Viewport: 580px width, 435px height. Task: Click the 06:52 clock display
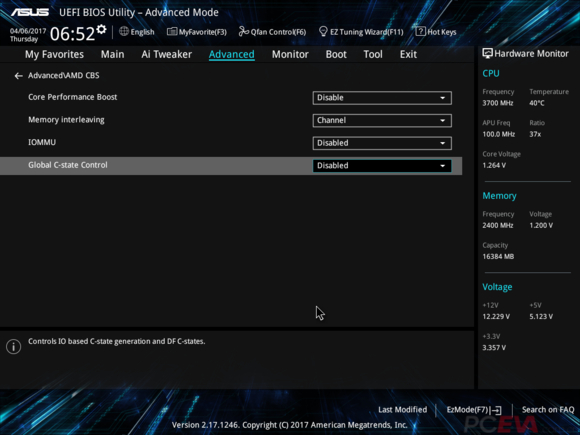(72, 34)
